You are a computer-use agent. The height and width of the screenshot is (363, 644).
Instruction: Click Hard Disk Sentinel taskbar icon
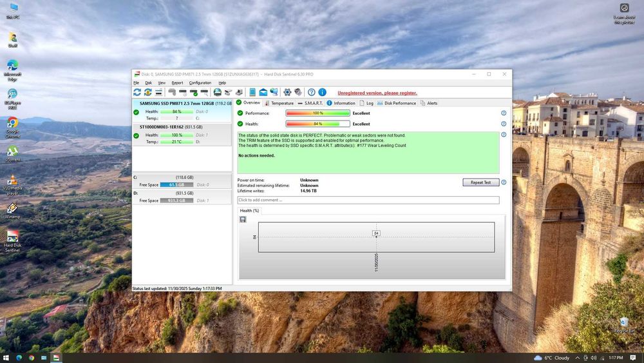click(x=56, y=358)
